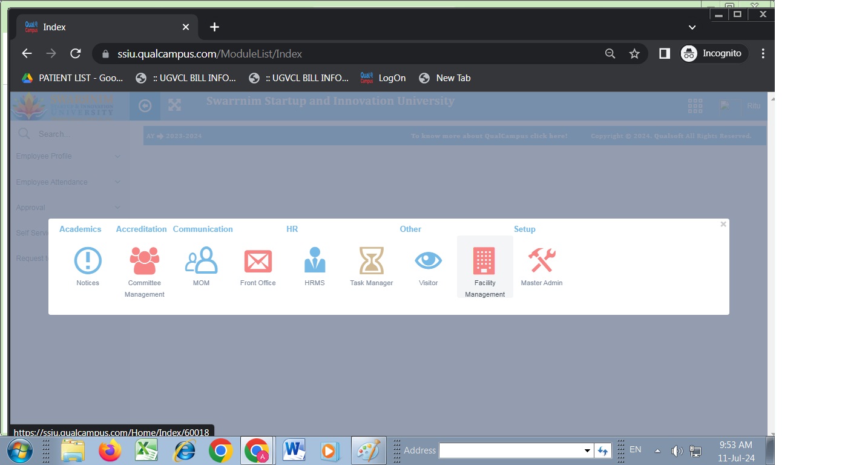Open the tab search dropdown arrow
This screenshot has width=868, height=465.
[x=692, y=27]
